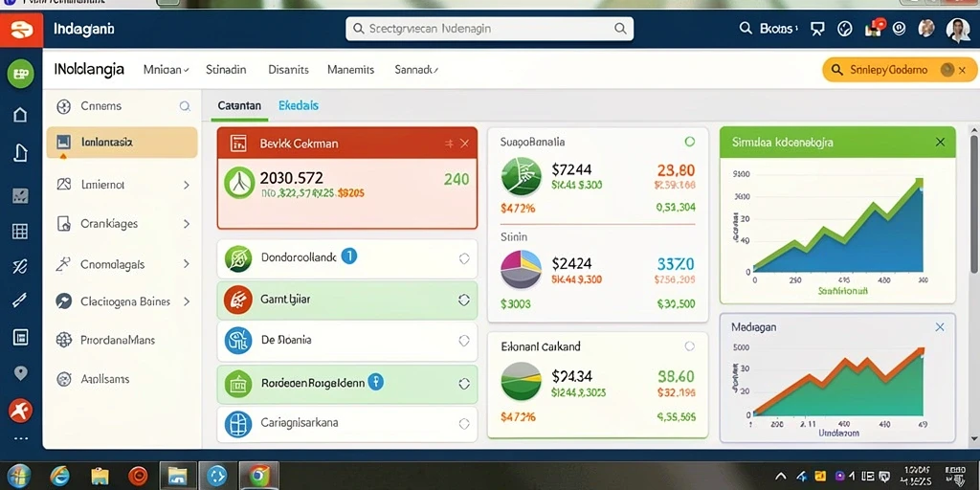The image size is (980, 490).
Task: Open the three-dot more menu in left rail
Action: (21, 438)
